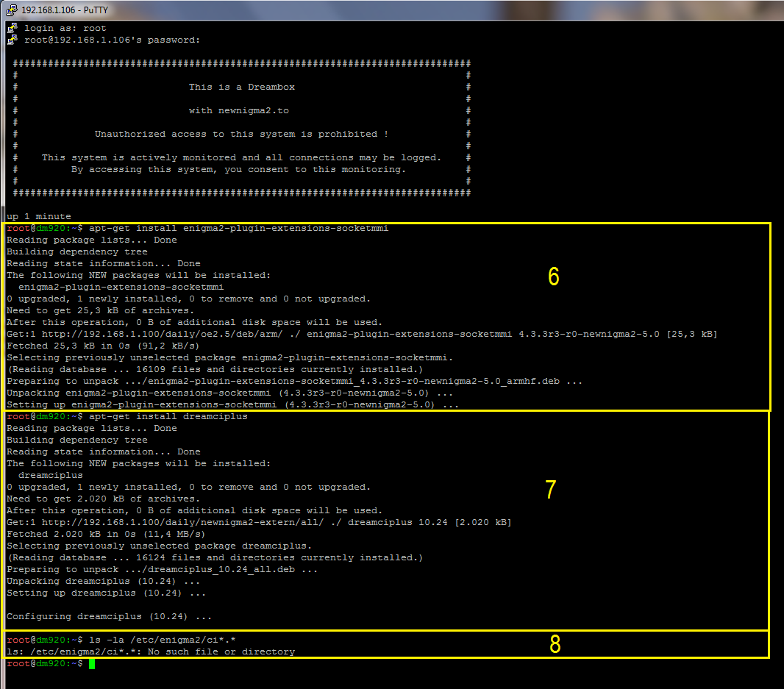The image size is (784, 689).
Task: Click the "Configuring dreamciplus (10.24)" line
Action: coord(109,617)
